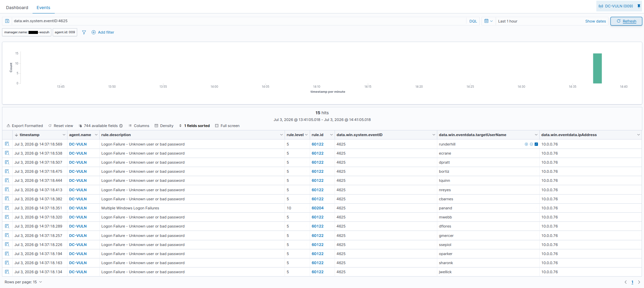
Task: Open rule 60204 link
Action: (317, 208)
